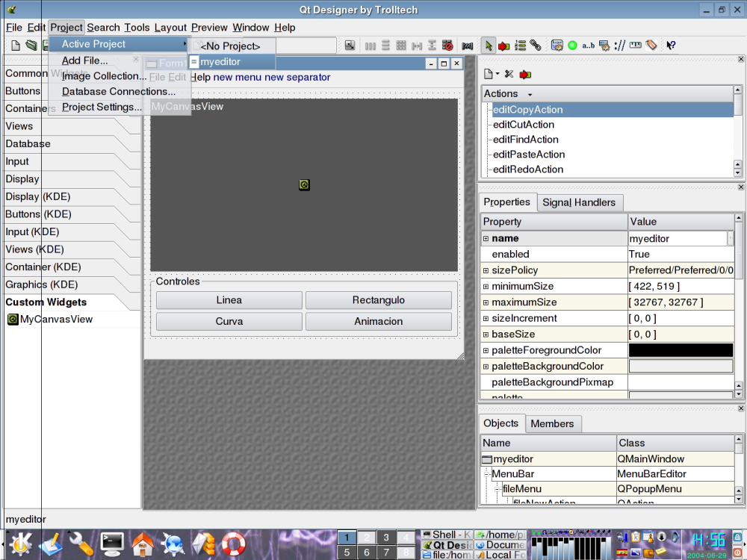Click the 'a..b' toolbar icon

(589, 46)
